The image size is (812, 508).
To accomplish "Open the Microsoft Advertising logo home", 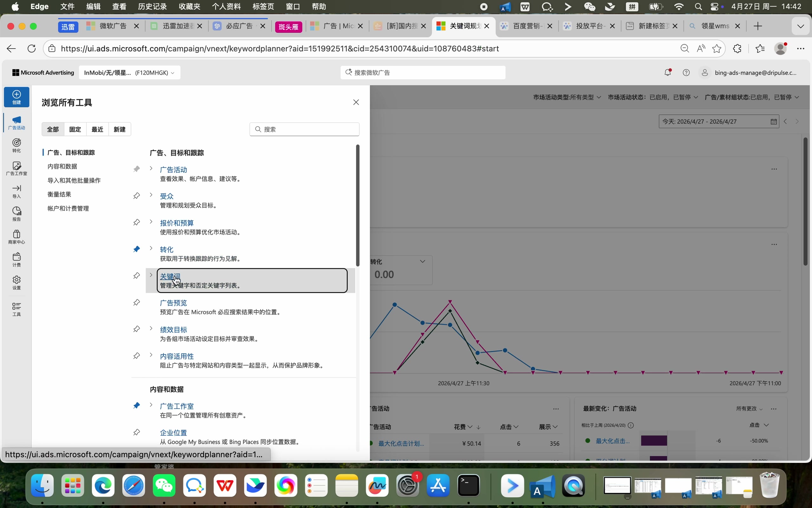I will pos(43,73).
